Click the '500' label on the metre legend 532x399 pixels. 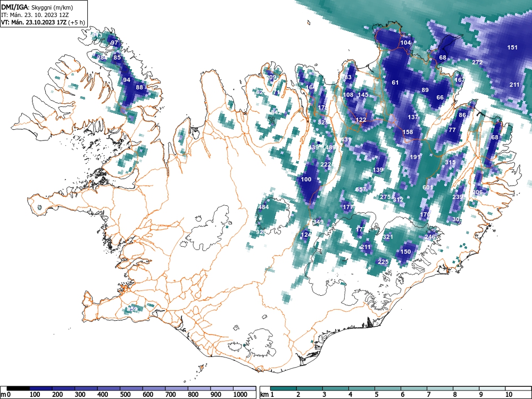click(125, 395)
